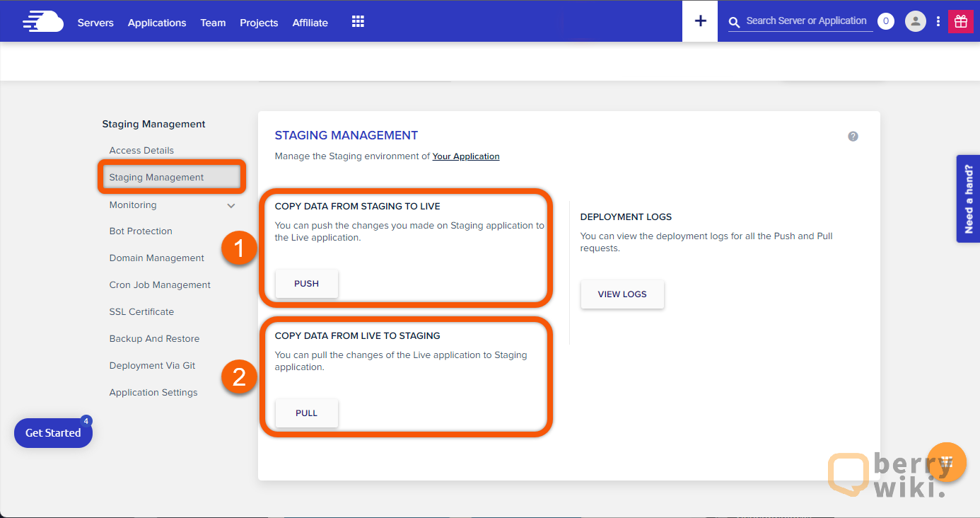Open Monitoring in the sidebar
This screenshot has height=518, width=980.
tap(133, 205)
